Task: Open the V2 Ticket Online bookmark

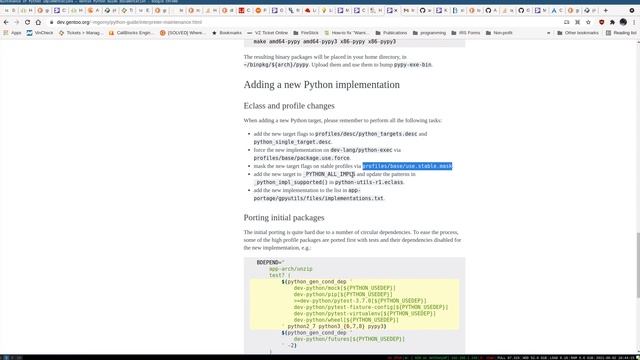Action: 268,33
